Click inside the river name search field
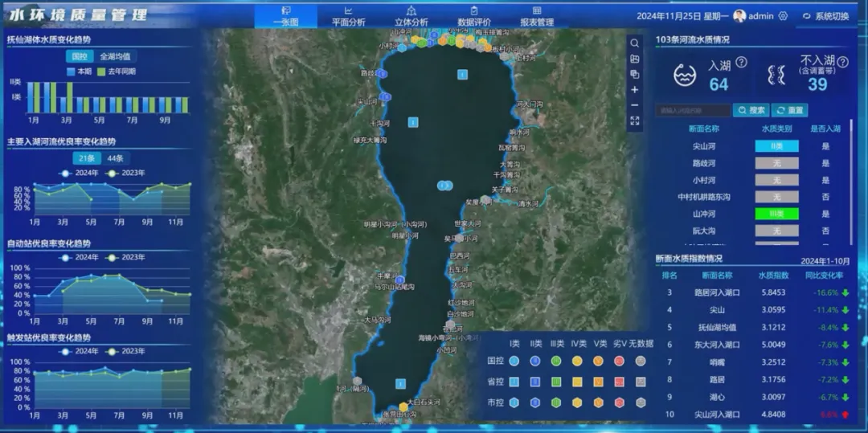The image size is (868, 433). [693, 111]
